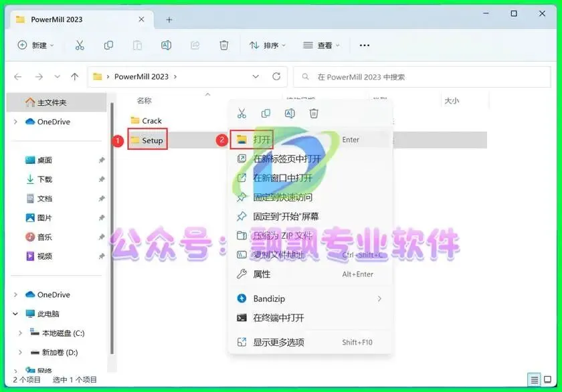Expand 本地磁盘 (C:) node
The width and height of the screenshot is (562, 392).
pos(20,333)
